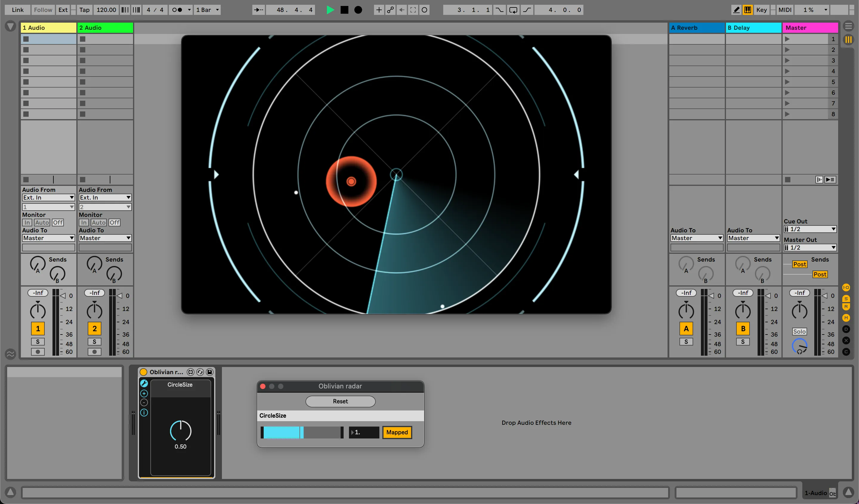Click the Loop switch icon
Image resolution: width=859 pixels, height=504 pixels.
pos(513,10)
